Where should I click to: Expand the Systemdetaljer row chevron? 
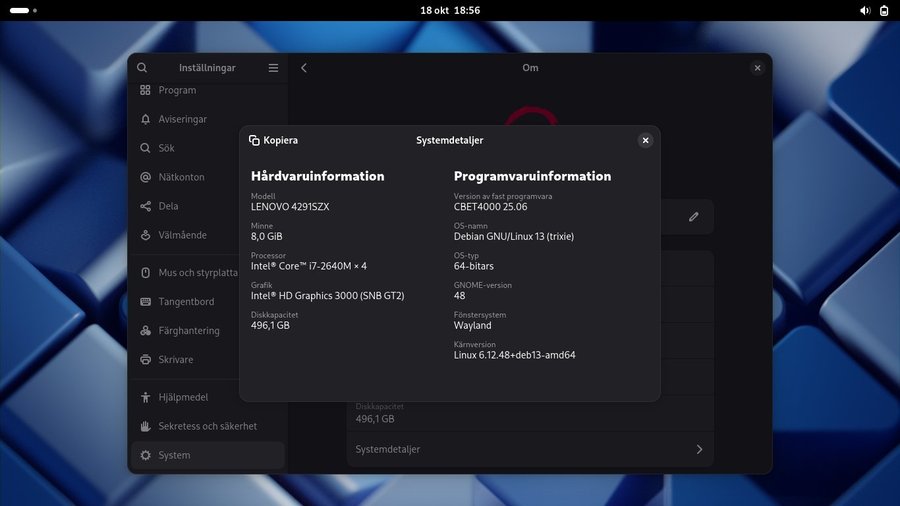(699, 450)
